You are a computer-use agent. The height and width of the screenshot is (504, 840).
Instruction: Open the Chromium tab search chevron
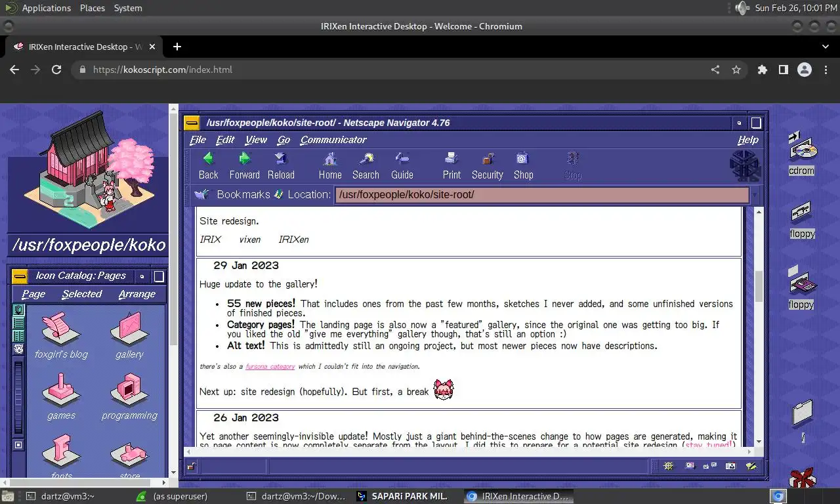coord(826,47)
